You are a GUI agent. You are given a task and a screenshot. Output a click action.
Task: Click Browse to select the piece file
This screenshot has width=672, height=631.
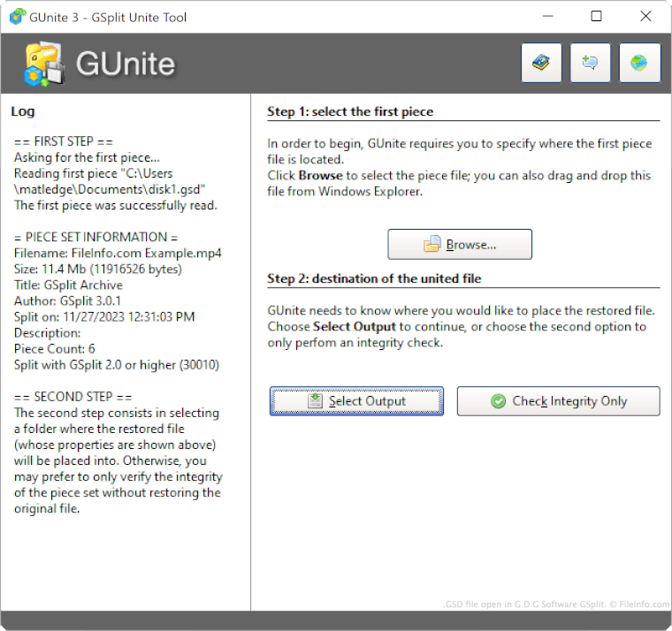coord(460,244)
